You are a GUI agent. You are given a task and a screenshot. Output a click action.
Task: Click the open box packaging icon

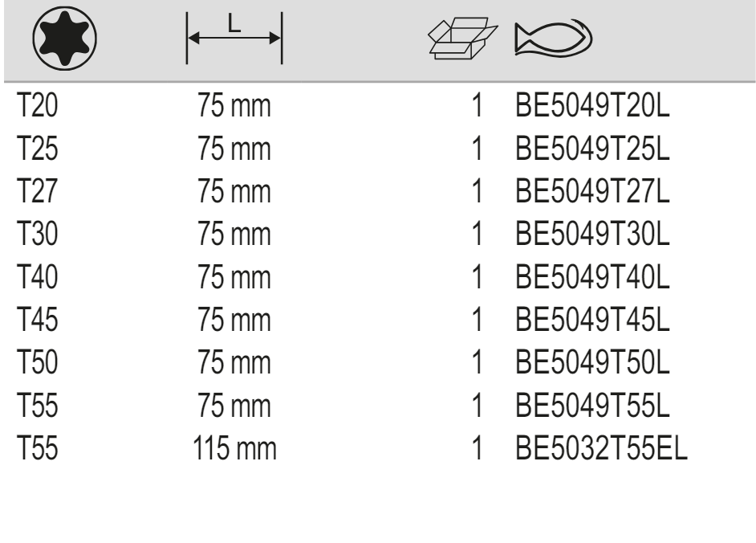[x=457, y=38]
